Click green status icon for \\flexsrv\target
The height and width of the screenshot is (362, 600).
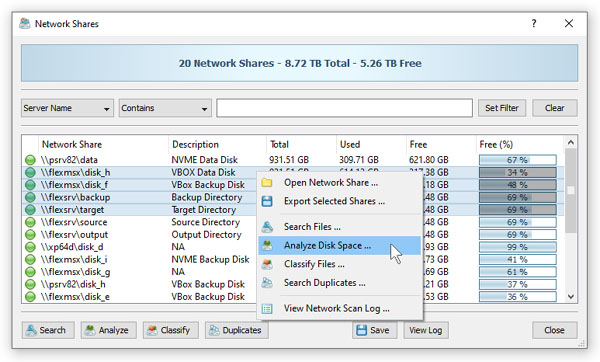pos(30,210)
